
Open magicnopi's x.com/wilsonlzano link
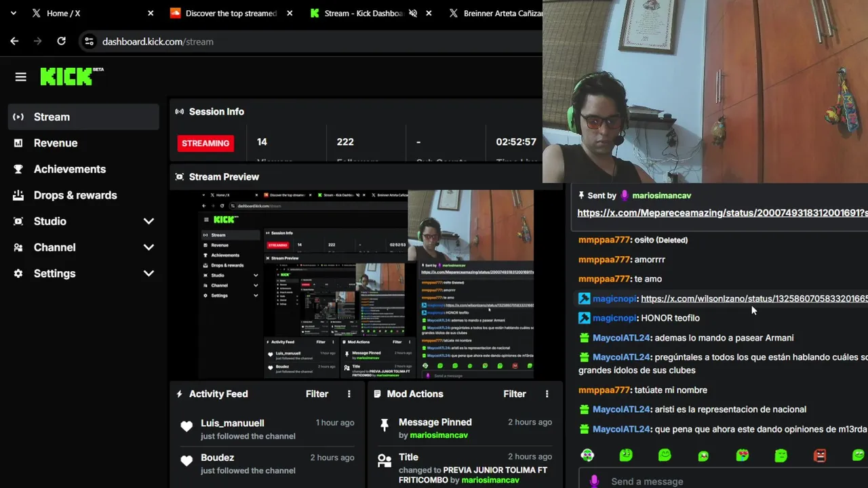tap(754, 298)
